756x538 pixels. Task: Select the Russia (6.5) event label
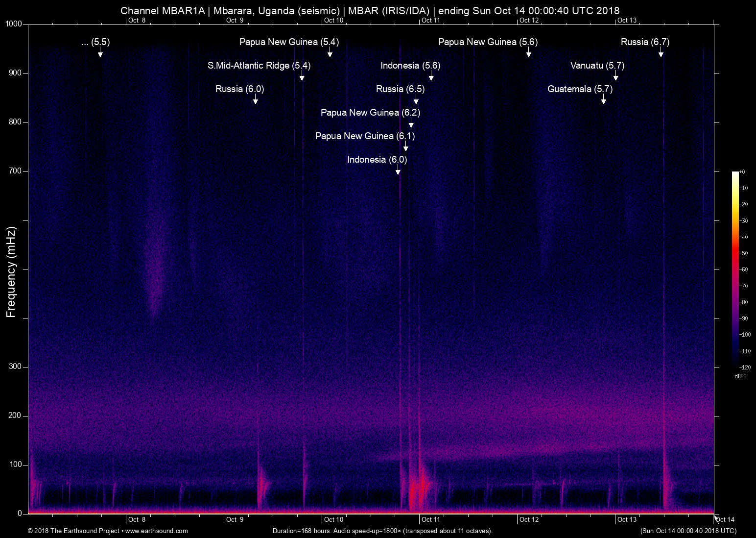(401, 89)
